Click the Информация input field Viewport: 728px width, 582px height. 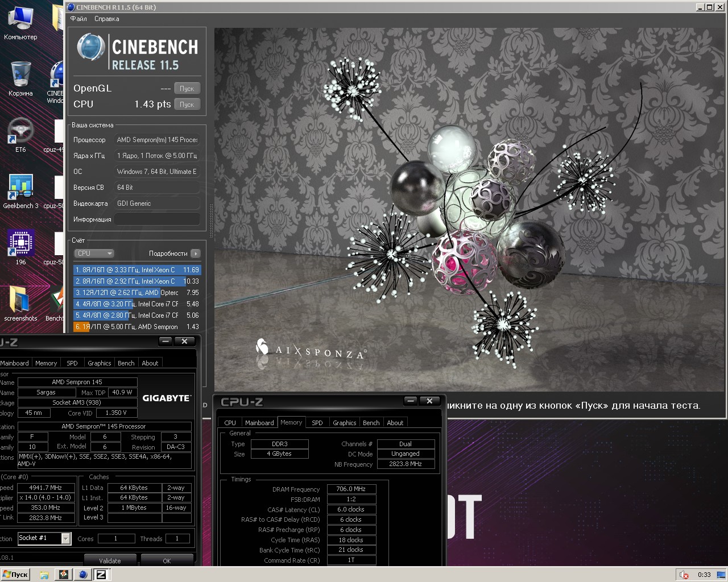click(158, 219)
